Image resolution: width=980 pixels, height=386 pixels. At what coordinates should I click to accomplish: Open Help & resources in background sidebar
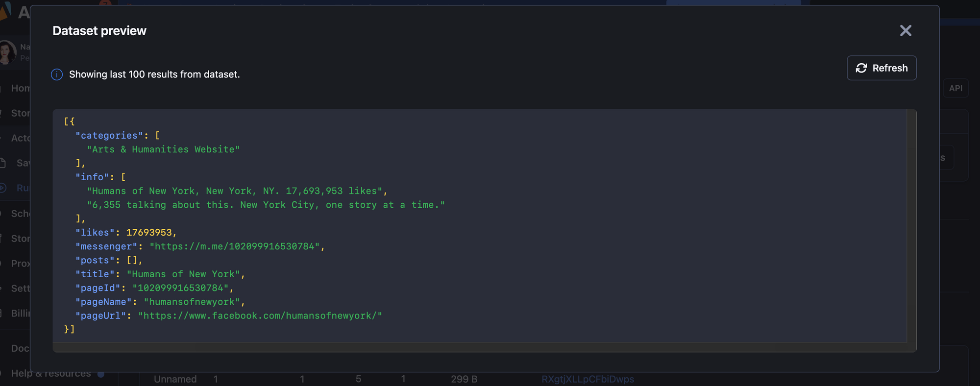[x=51, y=373]
